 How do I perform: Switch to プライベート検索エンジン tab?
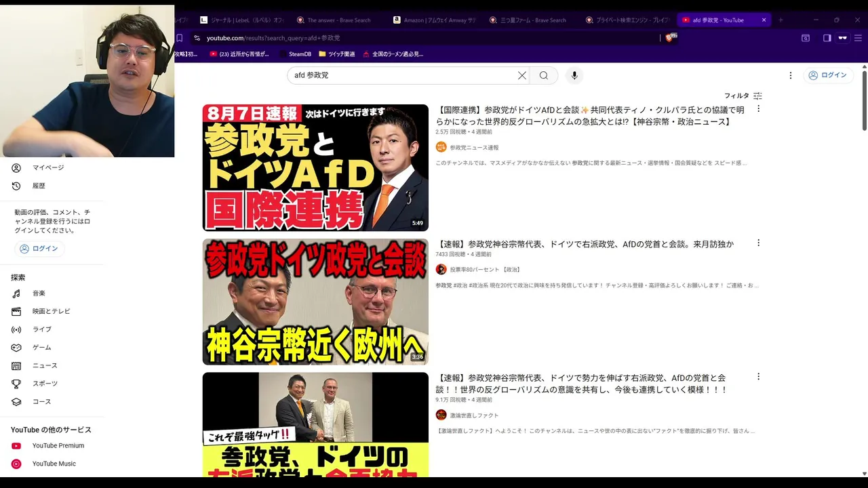(628, 20)
